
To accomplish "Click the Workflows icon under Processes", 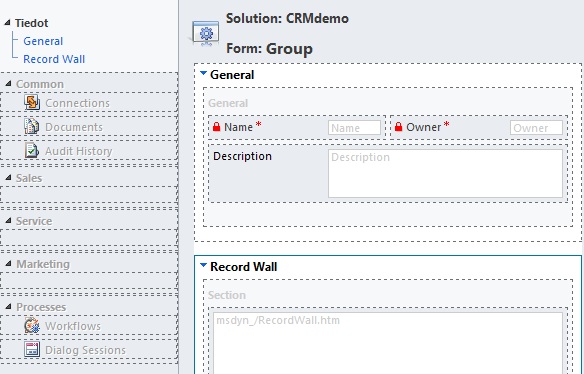I will (32, 326).
